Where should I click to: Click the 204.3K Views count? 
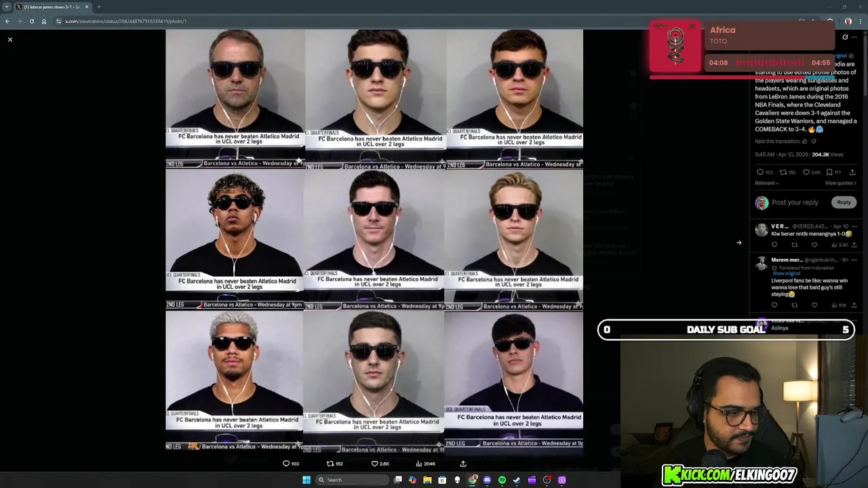[827, 155]
